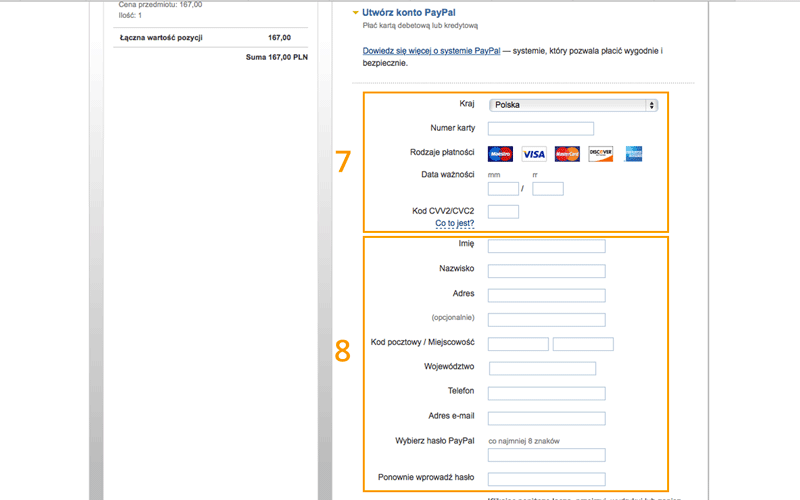Select the Nazwisko input field
The width and height of the screenshot is (800, 500).
point(546,270)
